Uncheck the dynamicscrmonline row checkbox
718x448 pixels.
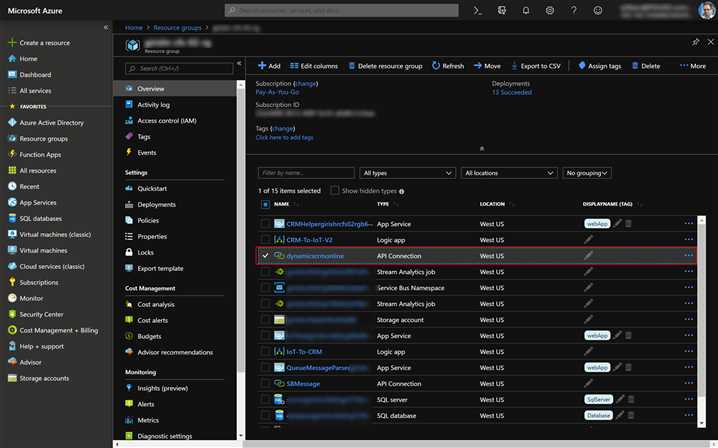pyautogui.click(x=265, y=255)
